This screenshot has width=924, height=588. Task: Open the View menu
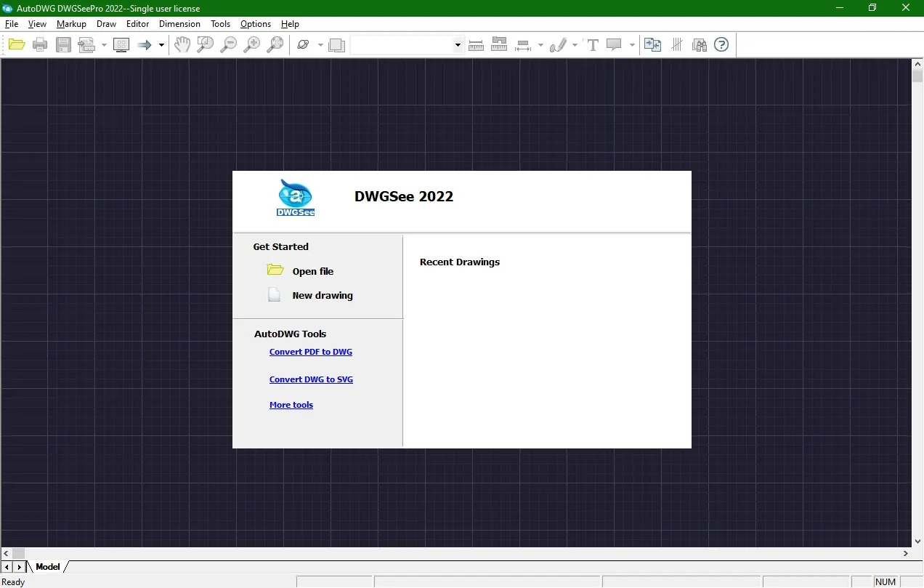point(37,24)
